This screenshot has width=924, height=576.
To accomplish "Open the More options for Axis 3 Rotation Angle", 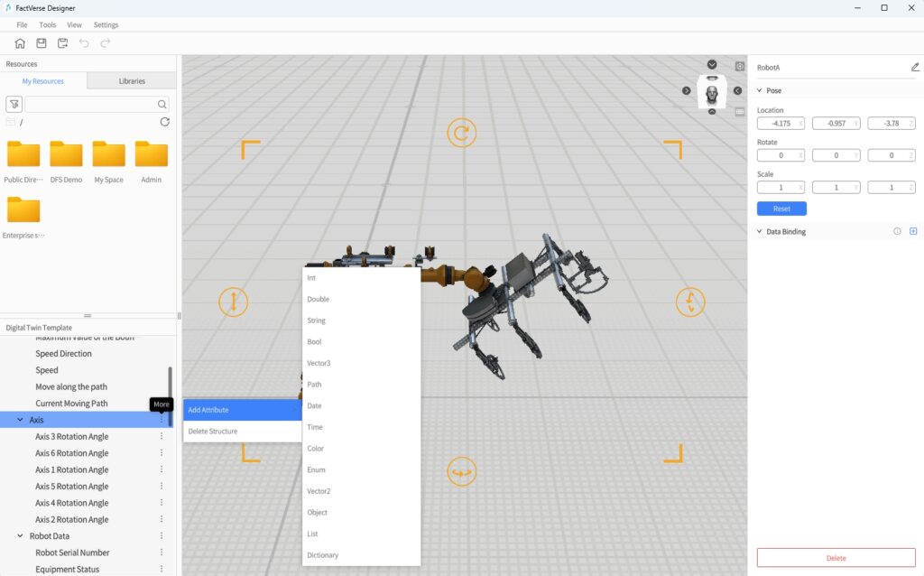I will pyautogui.click(x=162, y=437).
